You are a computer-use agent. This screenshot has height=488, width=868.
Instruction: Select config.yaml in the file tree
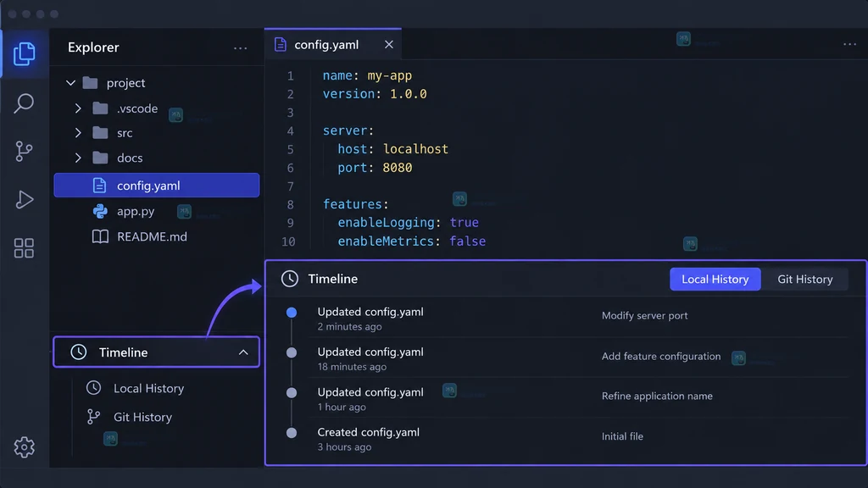coord(157,186)
